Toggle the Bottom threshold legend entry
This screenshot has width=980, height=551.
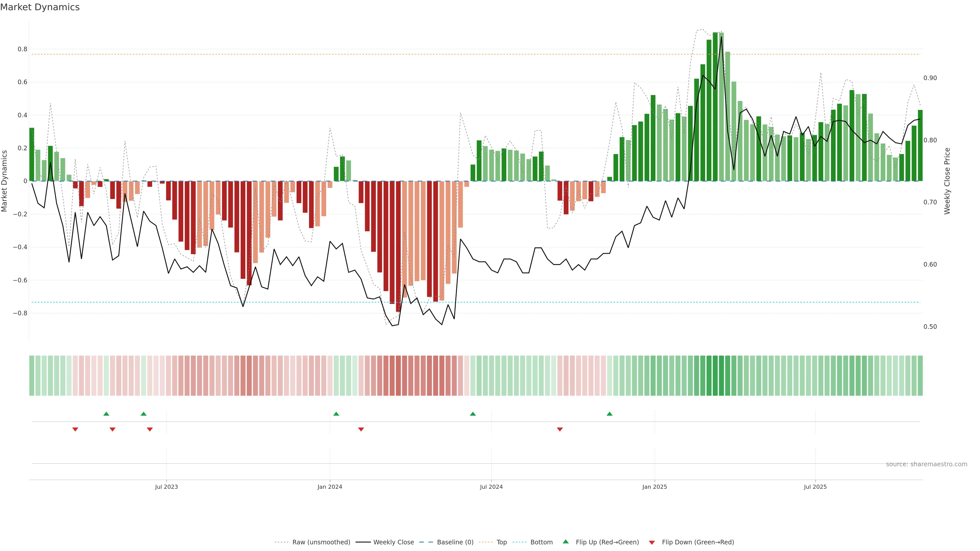[x=541, y=542]
